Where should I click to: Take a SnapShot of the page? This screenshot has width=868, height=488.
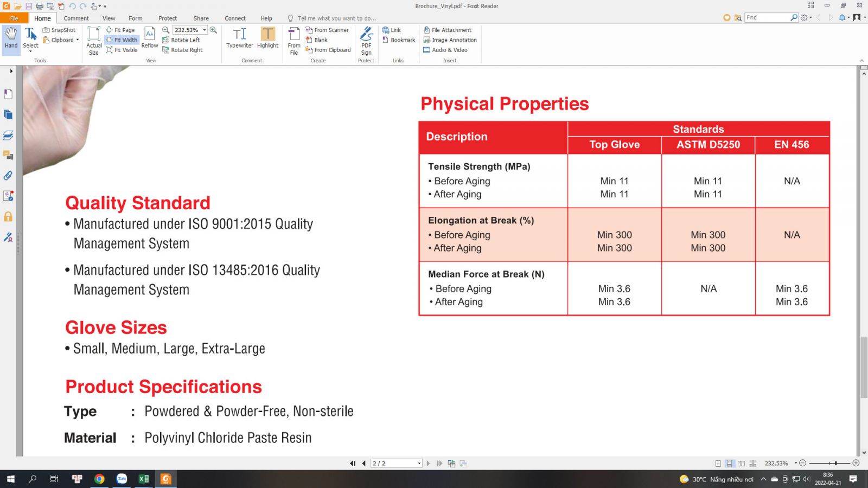pyautogui.click(x=59, y=30)
